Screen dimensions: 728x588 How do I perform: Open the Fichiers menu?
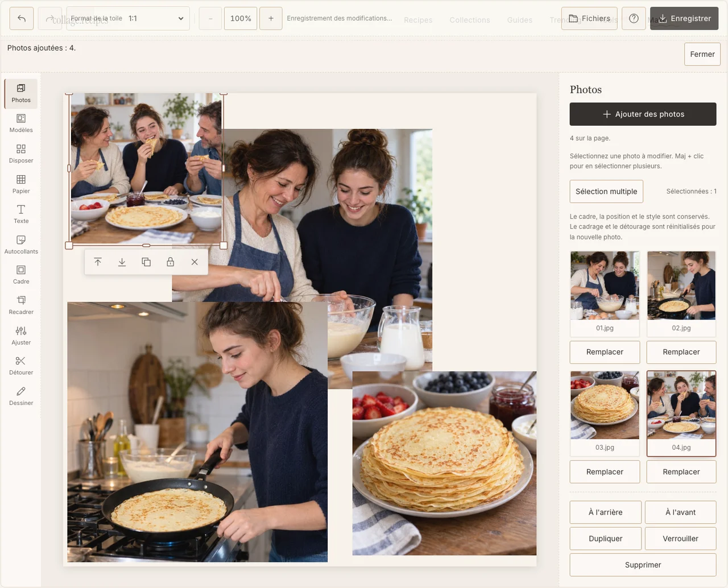(x=589, y=18)
